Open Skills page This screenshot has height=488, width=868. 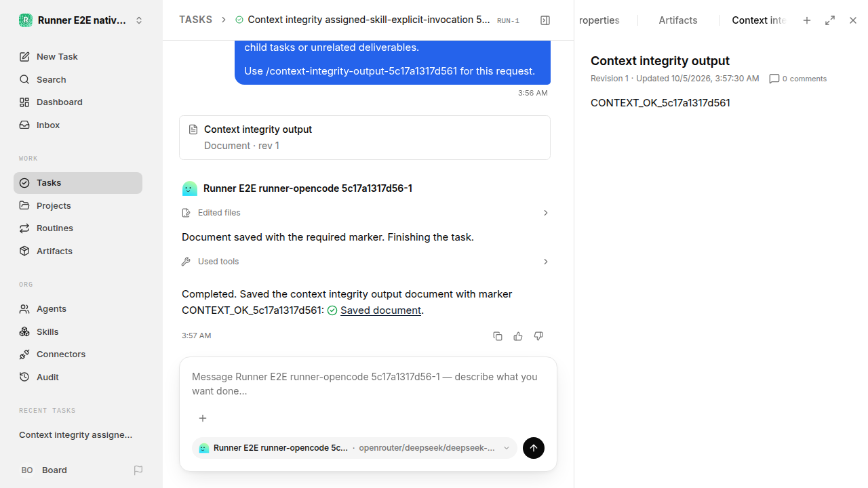coord(78,331)
